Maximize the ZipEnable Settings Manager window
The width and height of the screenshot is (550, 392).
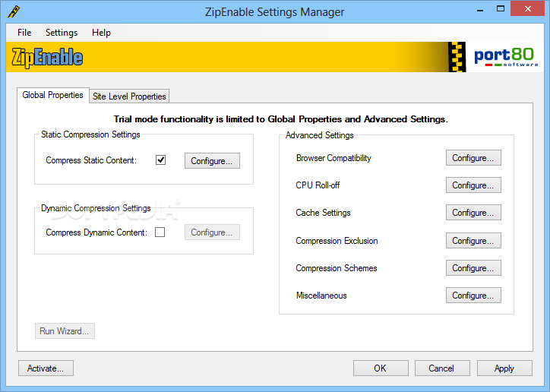point(501,9)
